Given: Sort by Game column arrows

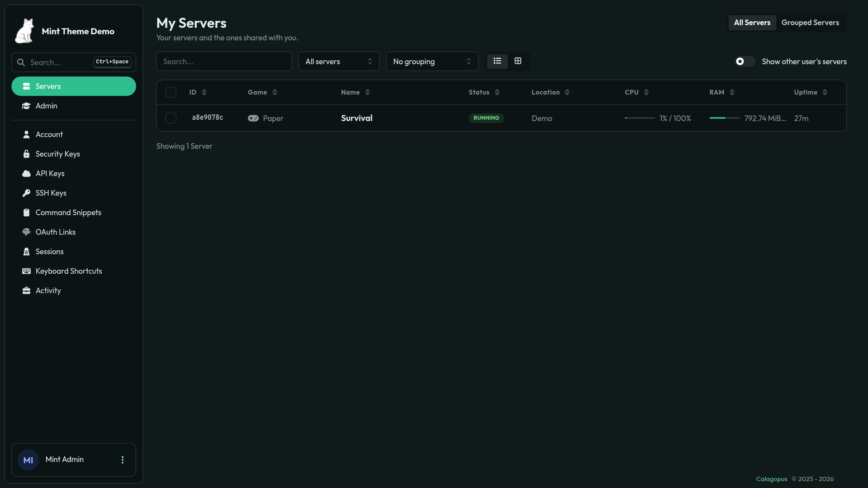Looking at the screenshot, I should pos(275,92).
